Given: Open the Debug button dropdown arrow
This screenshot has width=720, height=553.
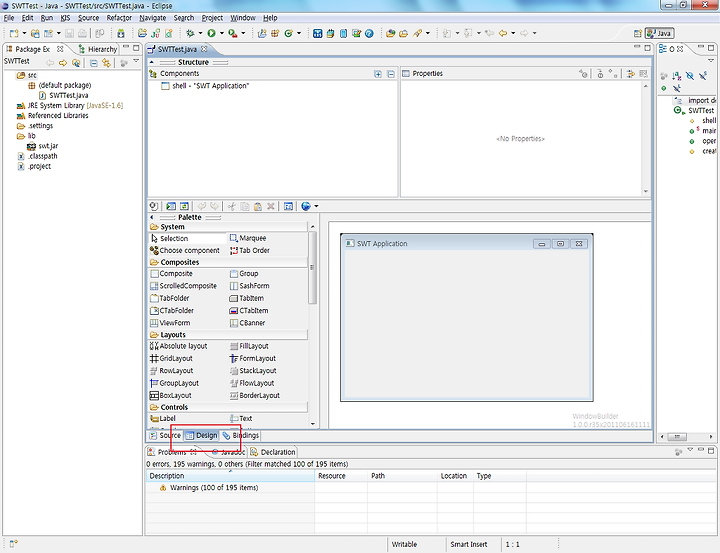Looking at the screenshot, I should coord(200,33).
